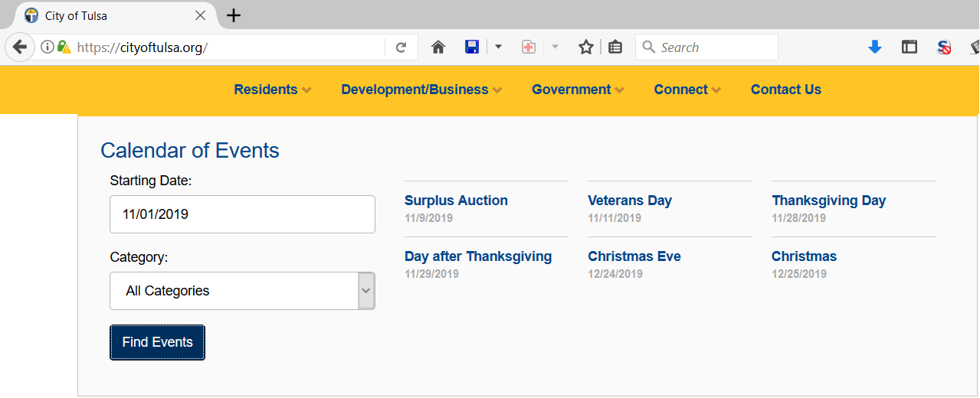Viewport: 980px width, 398px height.
Task: Expand the Government navigation menu
Action: pos(578,90)
